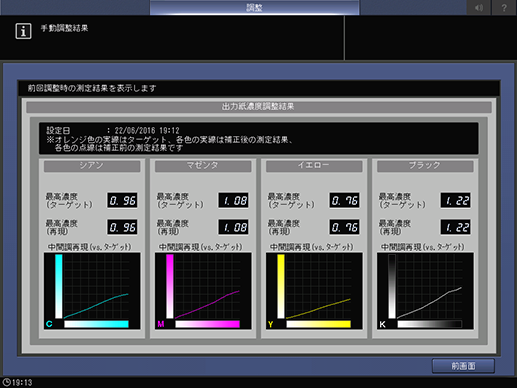Click the magenta M letter label
Image resolution: width=517 pixels, height=388 pixels.
coord(161,324)
